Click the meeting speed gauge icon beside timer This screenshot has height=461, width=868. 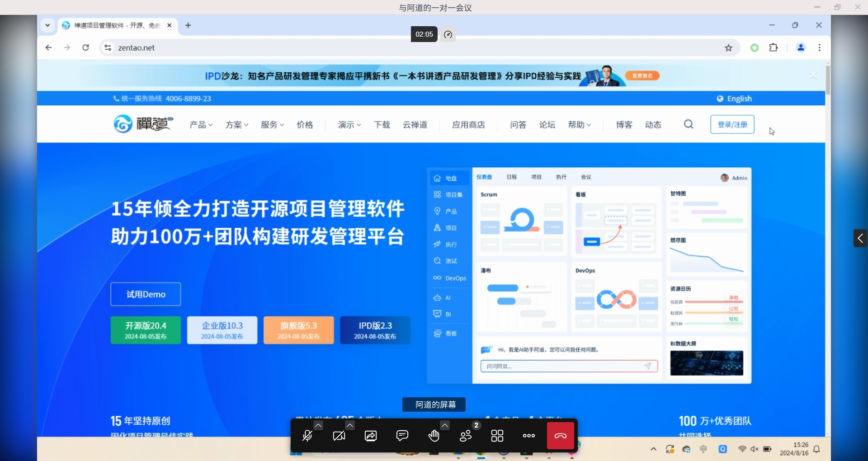(448, 34)
